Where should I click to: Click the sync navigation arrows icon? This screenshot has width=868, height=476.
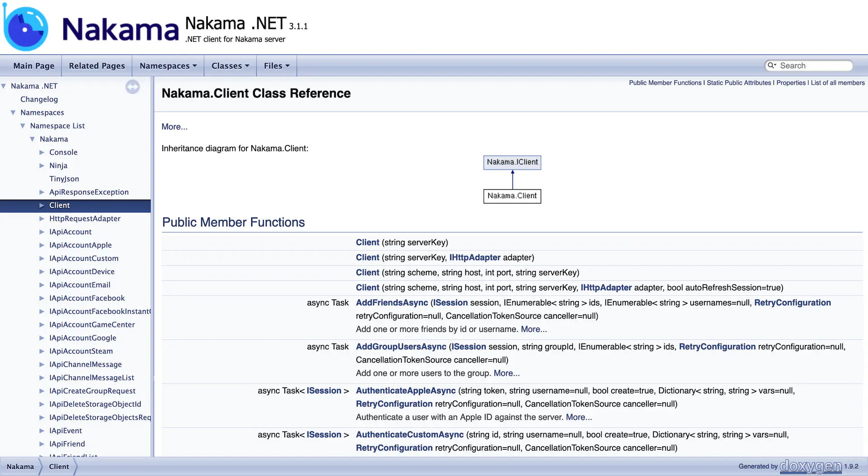tap(132, 87)
